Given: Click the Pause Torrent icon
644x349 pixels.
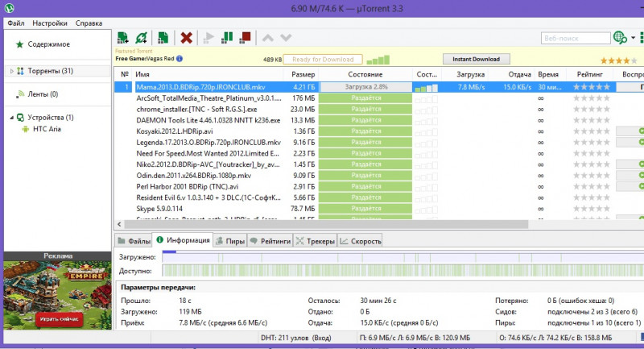Looking at the screenshot, I should pos(227,38).
